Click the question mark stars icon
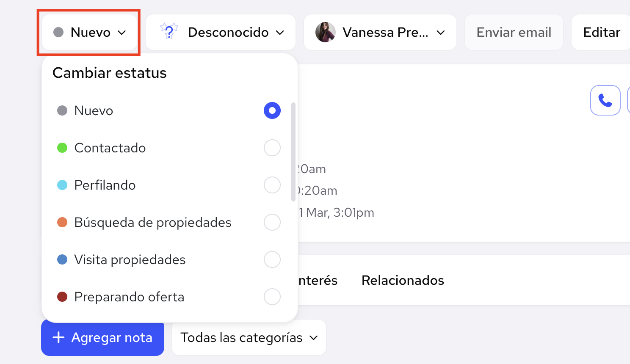 169,32
